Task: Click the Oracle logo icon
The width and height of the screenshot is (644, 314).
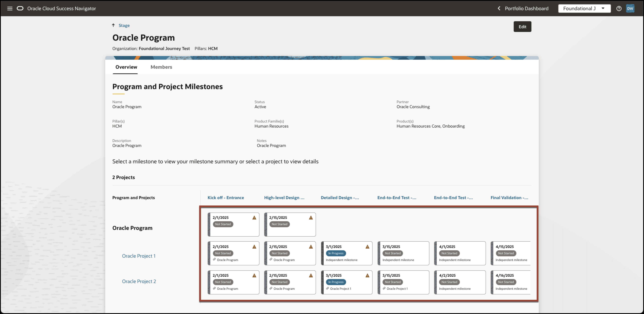Action: (x=20, y=8)
